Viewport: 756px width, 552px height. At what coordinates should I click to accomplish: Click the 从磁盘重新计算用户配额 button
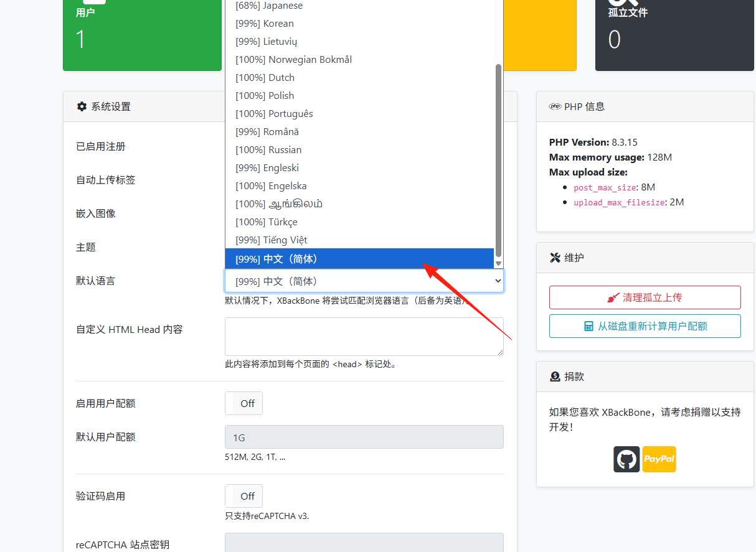[x=645, y=326]
